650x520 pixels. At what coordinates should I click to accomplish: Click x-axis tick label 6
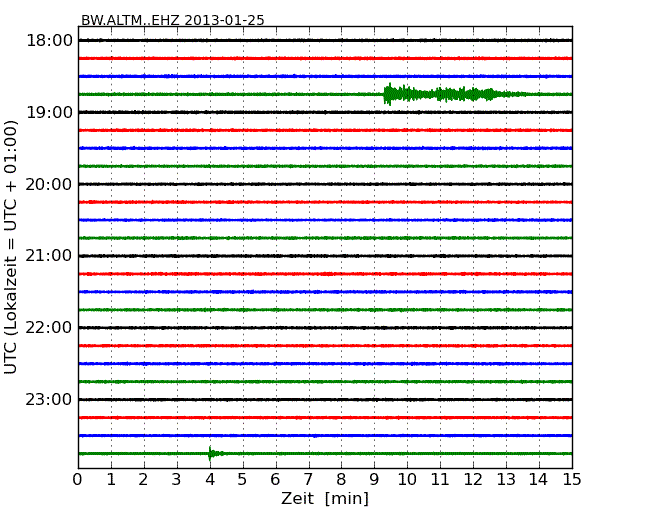point(275,480)
